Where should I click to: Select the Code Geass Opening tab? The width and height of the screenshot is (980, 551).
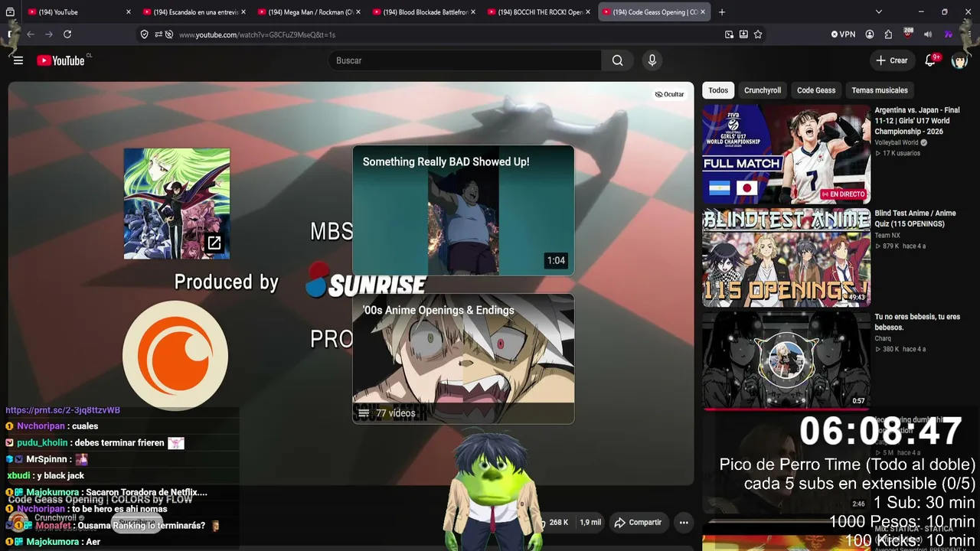coord(655,12)
